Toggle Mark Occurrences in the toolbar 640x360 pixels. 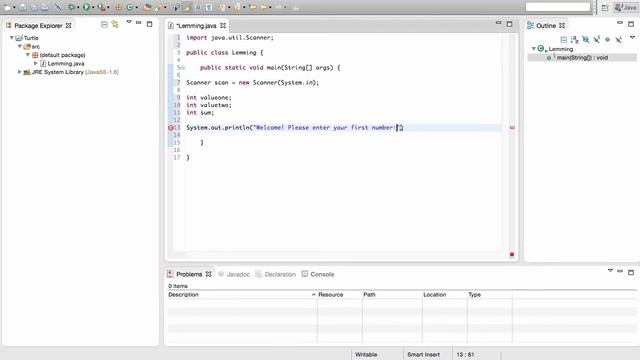(187, 7)
